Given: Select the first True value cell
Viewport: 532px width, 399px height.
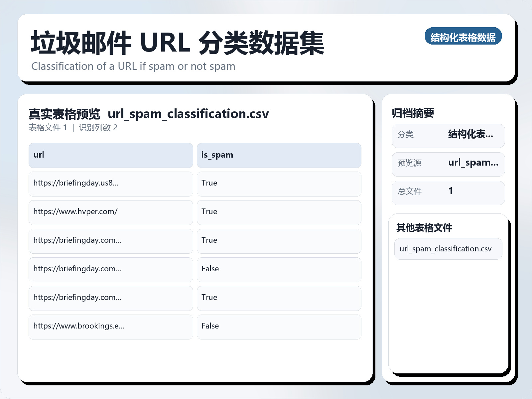Looking at the screenshot, I should click(x=279, y=184).
